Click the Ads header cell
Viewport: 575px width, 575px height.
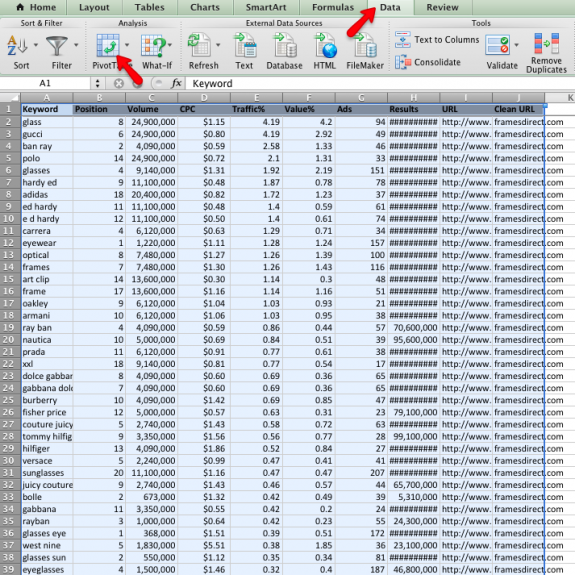(361, 109)
